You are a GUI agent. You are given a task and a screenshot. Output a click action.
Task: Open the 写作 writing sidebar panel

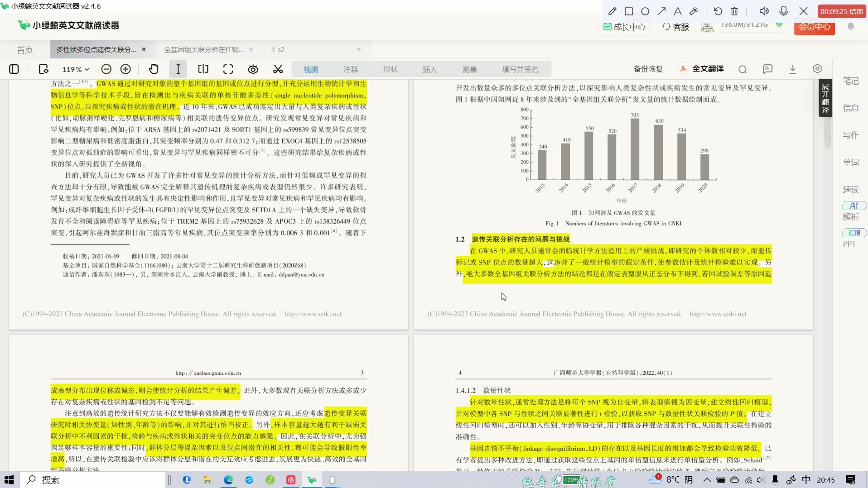point(850,135)
